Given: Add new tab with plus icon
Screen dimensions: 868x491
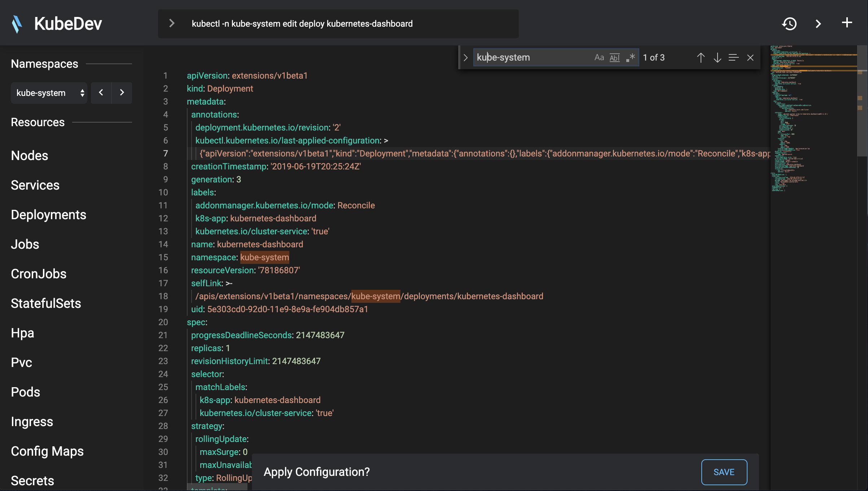Looking at the screenshot, I should (x=847, y=23).
